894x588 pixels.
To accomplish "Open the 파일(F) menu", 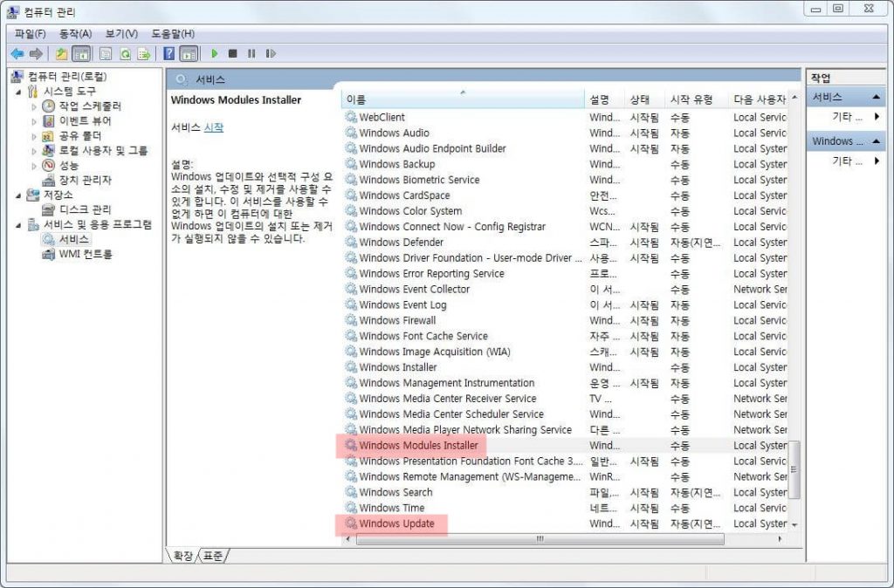I will tap(31, 34).
